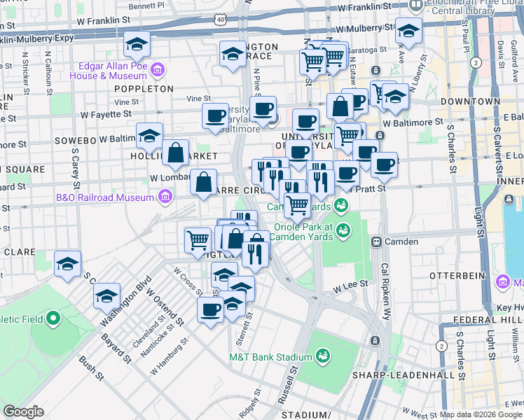Open the shopping bag marker at Hollins Market

point(175,154)
